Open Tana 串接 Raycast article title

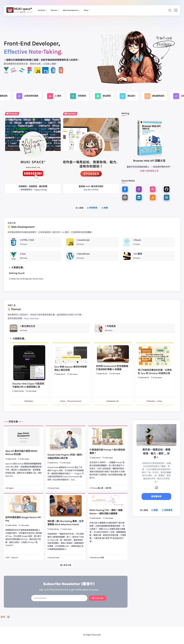pos(71,368)
